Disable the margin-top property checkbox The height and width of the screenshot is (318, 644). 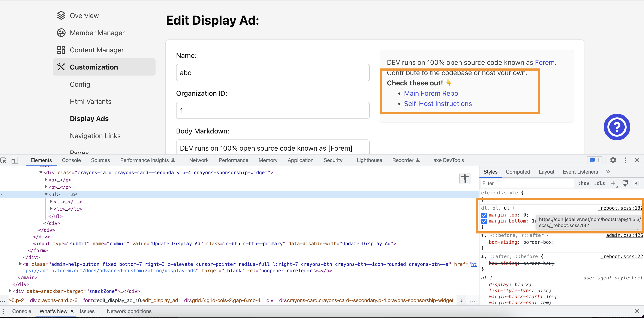(x=484, y=215)
